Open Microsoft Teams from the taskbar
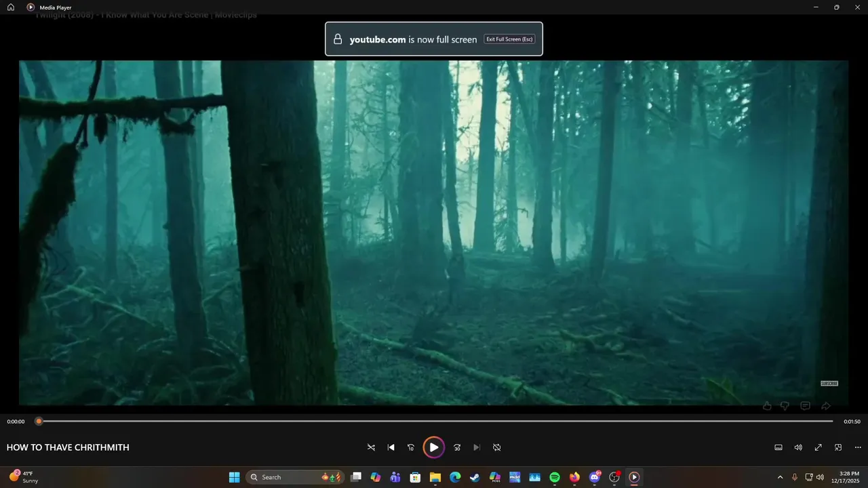Image resolution: width=868 pixels, height=488 pixels. (395, 477)
